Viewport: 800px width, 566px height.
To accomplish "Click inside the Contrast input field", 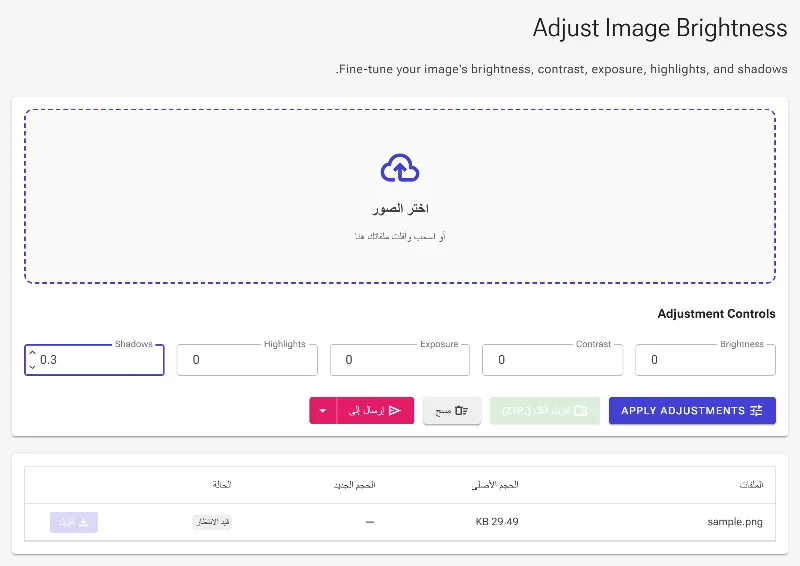I will [553, 360].
